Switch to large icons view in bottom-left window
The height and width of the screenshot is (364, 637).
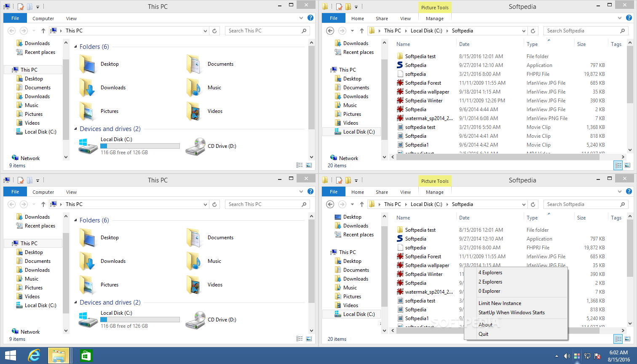309,339
